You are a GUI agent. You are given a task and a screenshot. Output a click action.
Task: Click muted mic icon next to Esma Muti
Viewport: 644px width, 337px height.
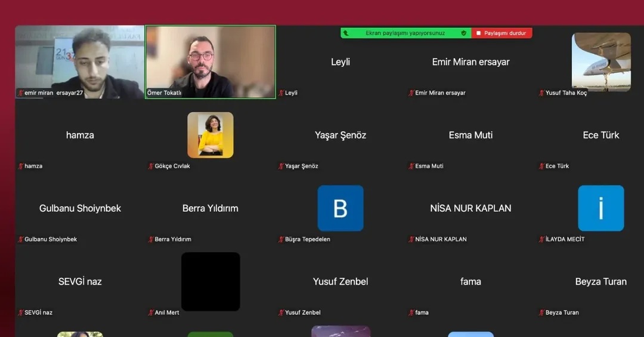point(411,166)
